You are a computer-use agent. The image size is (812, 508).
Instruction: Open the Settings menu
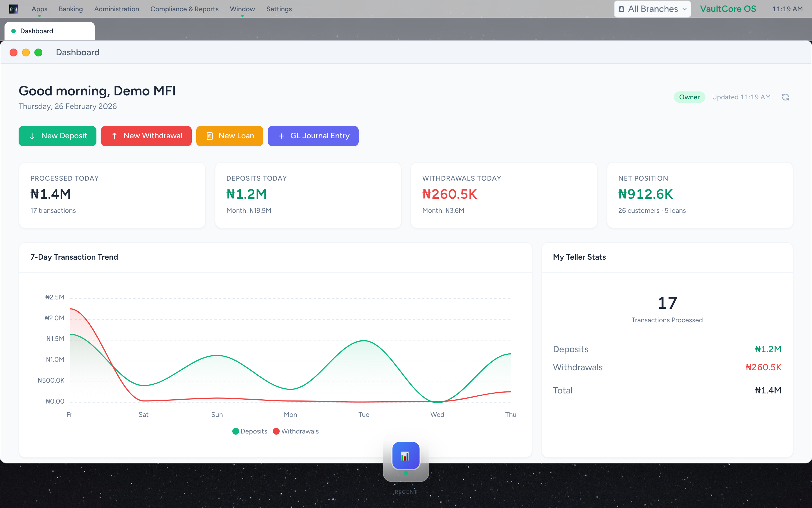coord(279,9)
